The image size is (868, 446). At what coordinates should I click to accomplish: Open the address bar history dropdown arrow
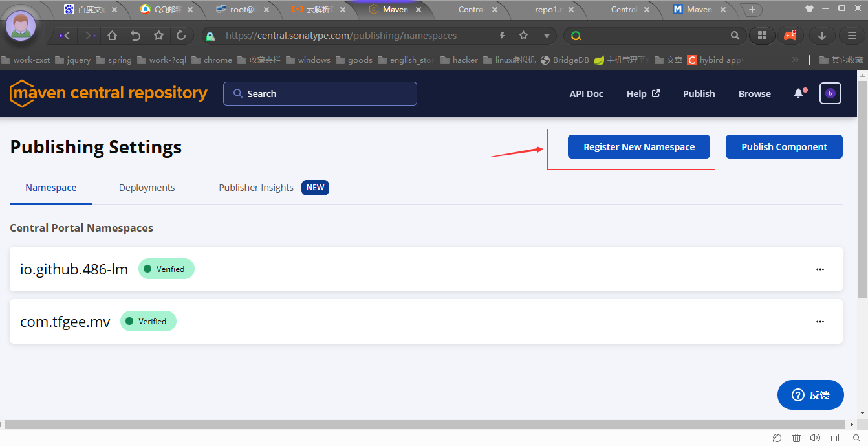(x=547, y=36)
